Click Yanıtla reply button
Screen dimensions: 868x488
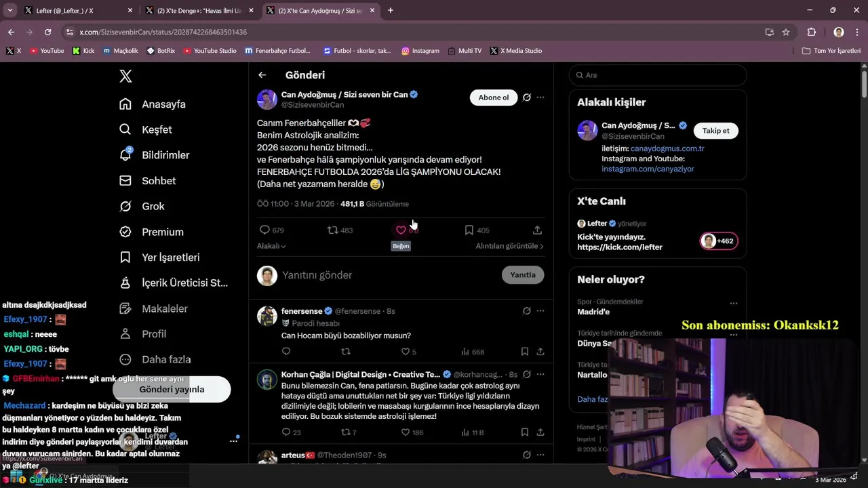(x=523, y=275)
